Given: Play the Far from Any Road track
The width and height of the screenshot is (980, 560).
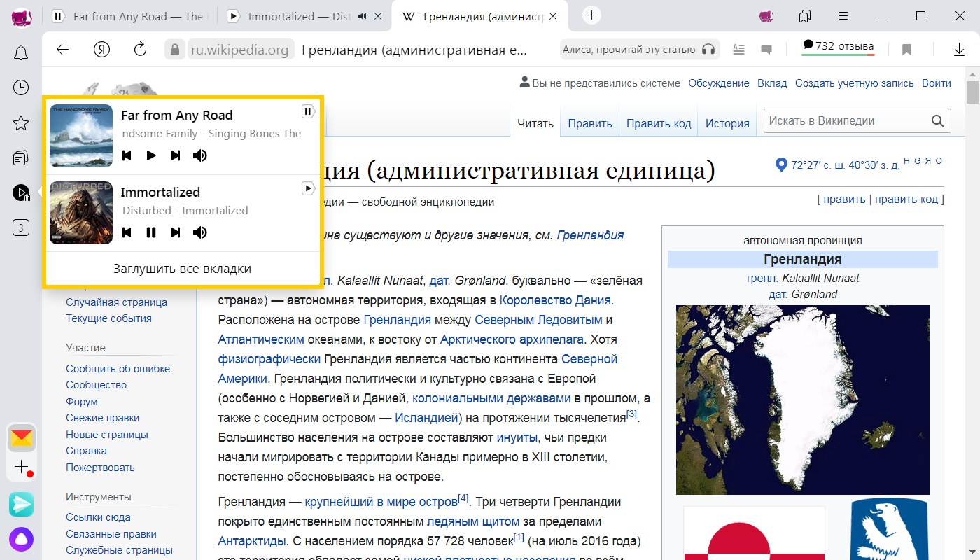Looking at the screenshot, I should 151,155.
